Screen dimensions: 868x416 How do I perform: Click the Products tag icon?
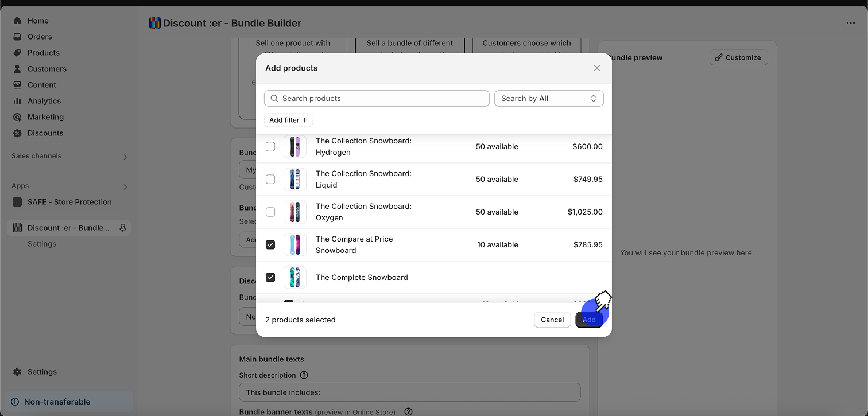click(x=17, y=53)
